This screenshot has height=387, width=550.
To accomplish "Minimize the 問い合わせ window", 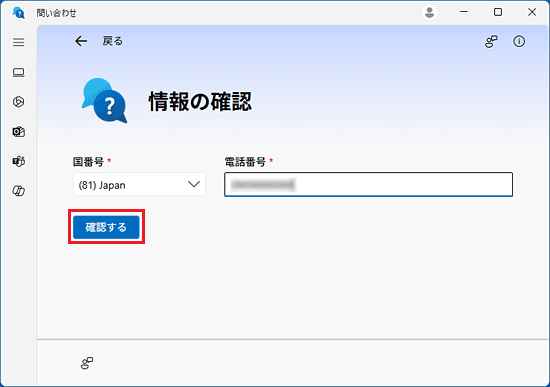I will coord(464,12).
